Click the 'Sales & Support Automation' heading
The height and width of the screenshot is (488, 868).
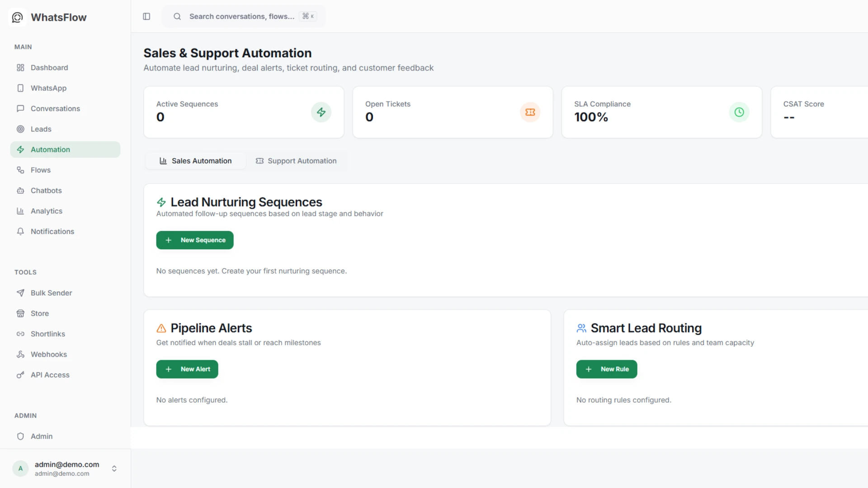(x=227, y=53)
